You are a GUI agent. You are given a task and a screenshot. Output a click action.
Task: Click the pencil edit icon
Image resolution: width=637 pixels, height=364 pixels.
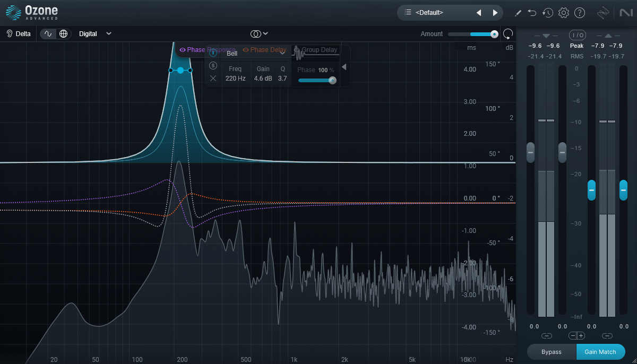click(x=519, y=13)
